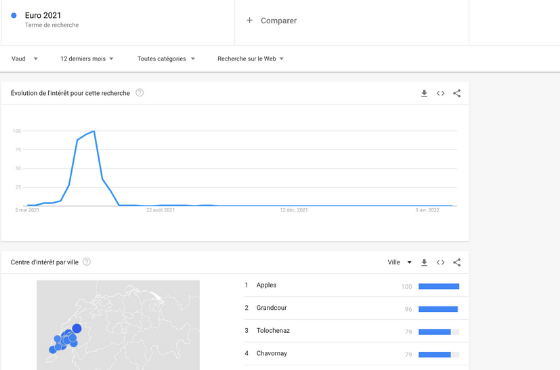Screen dimensions: 560x370
Task: Click the blue Euro 2021 color dot
Action: coord(14,15)
